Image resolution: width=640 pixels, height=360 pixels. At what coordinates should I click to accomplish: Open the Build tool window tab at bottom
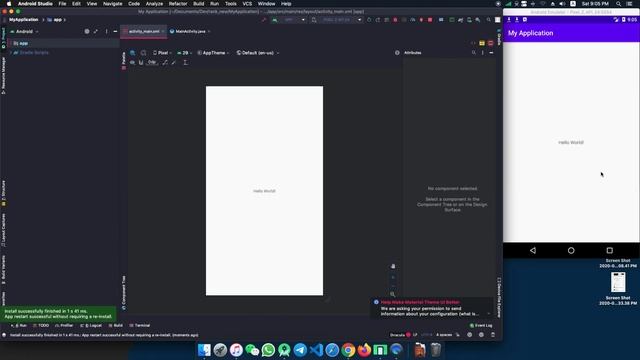pos(116,326)
